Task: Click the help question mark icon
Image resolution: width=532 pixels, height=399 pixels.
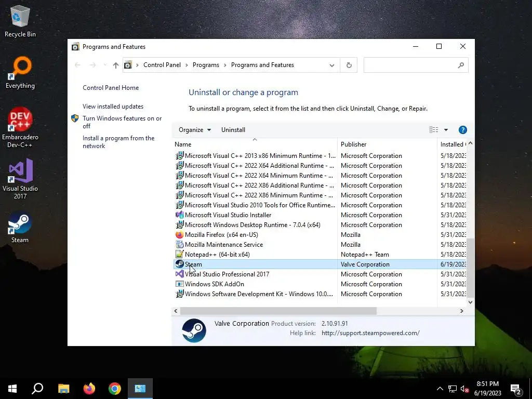Action: (x=462, y=130)
